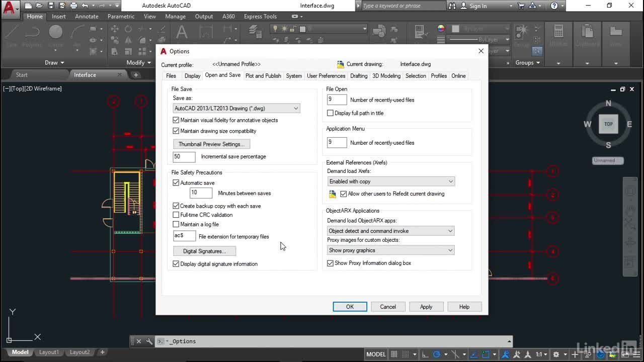Click Apply in the Options dialog
The height and width of the screenshot is (362, 644).
[x=426, y=307]
